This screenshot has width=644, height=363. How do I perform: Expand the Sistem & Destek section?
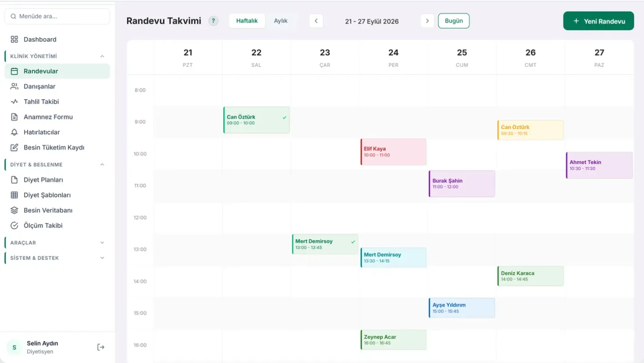[102, 258]
